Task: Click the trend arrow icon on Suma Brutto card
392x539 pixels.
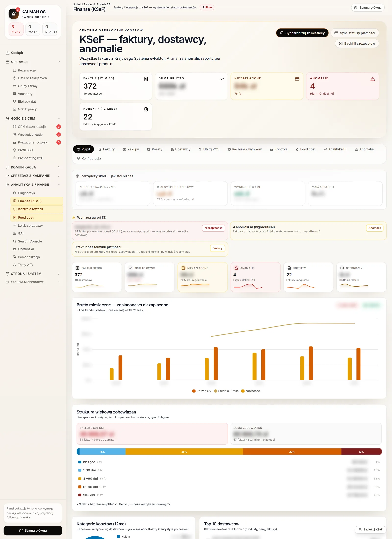Action: 221,79
